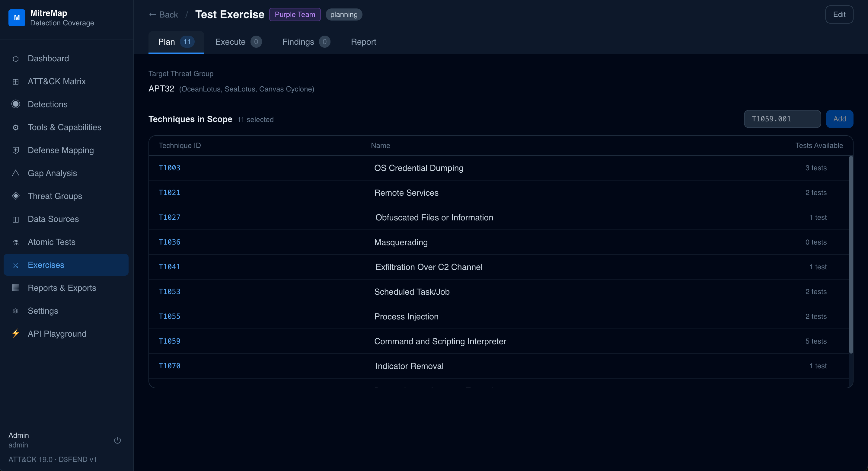
Task: Click the planning status badge
Action: point(344,14)
